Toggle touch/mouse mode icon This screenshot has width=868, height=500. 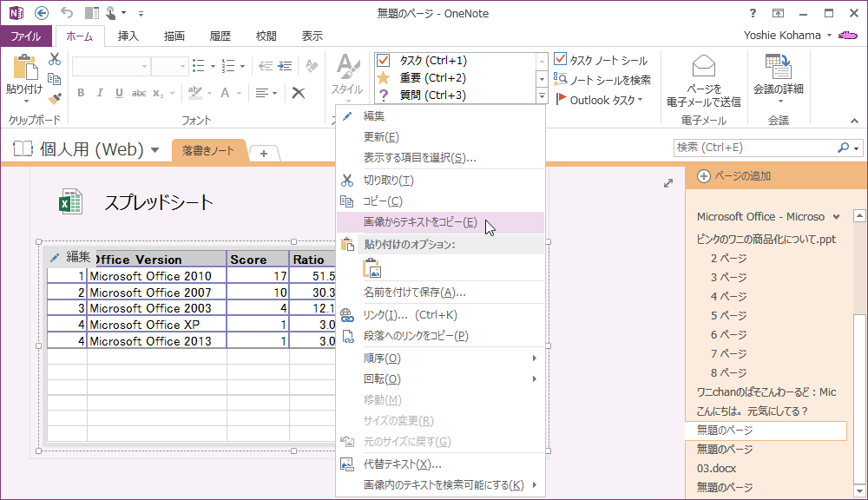[x=111, y=13]
